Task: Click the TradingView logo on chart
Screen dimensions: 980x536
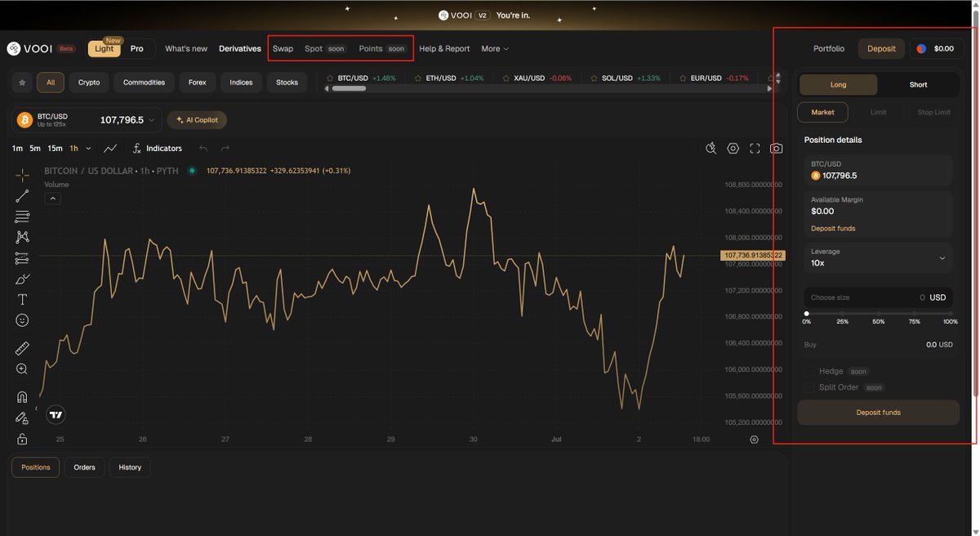Action: click(x=56, y=415)
